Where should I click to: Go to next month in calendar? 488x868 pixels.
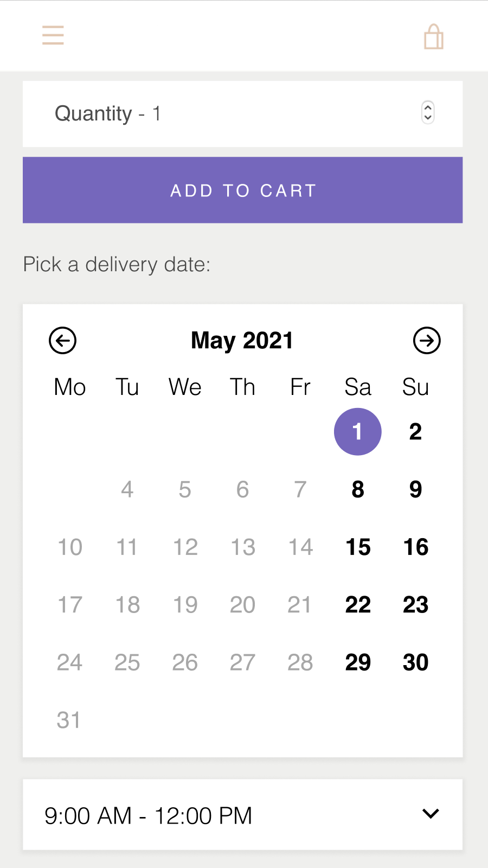click(x=427, y=341)
